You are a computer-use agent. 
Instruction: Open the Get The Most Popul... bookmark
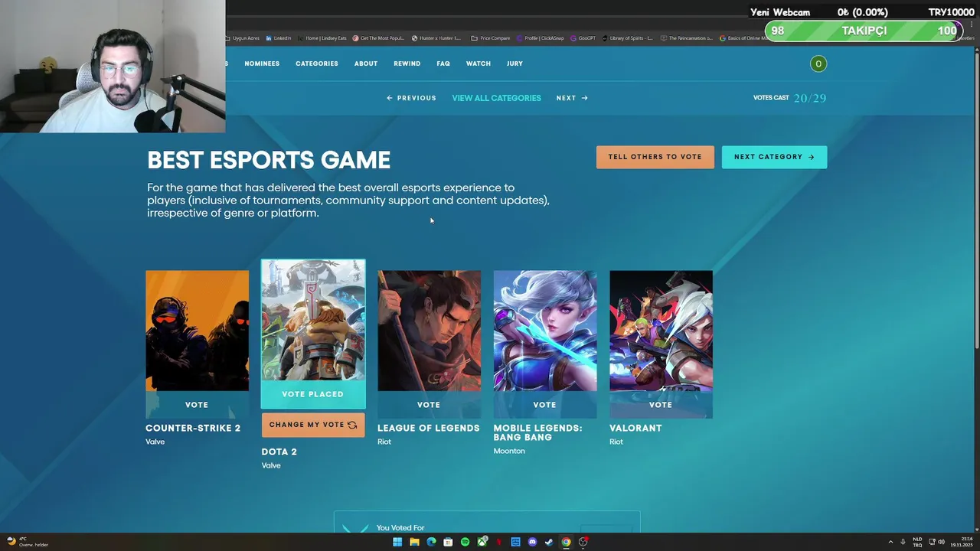tap(378, 38)
